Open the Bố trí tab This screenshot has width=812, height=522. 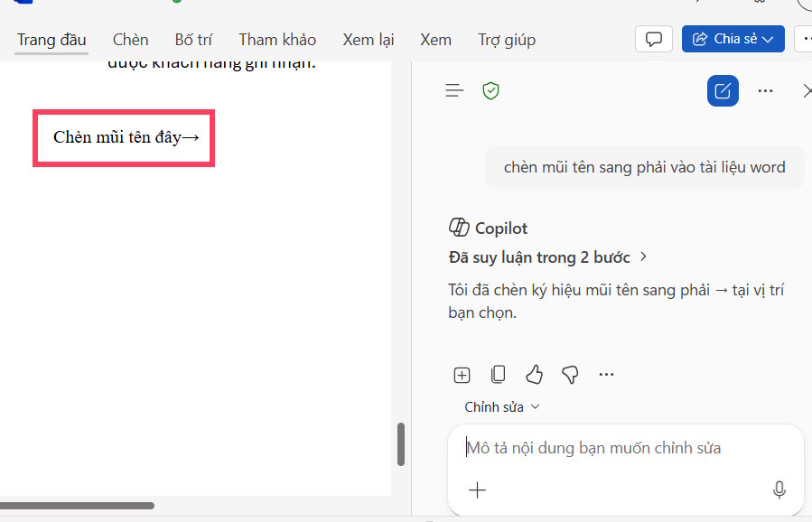pyautogui.click(x=193, y=40)
